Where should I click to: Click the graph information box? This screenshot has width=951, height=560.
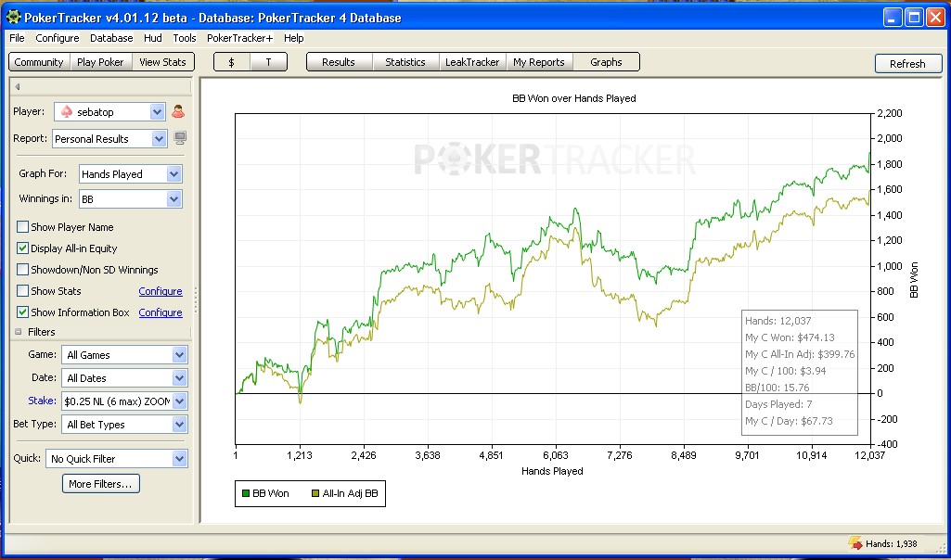[800, 372]
